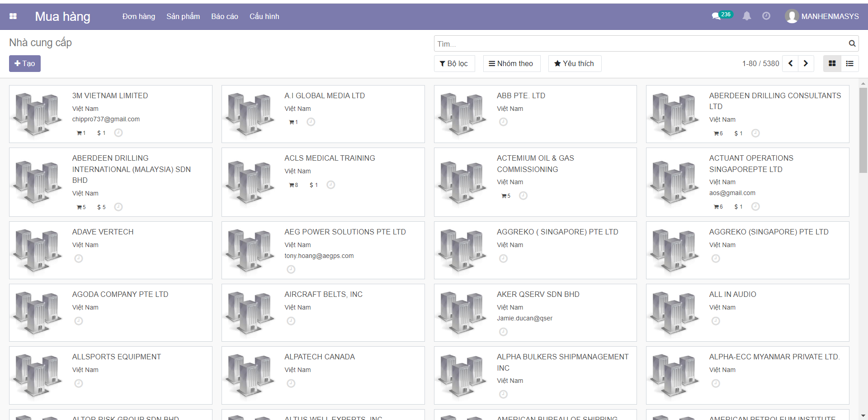Open the Đơn hàng menu
Viewport: 868px width, 420px height.
pos(138,16)
